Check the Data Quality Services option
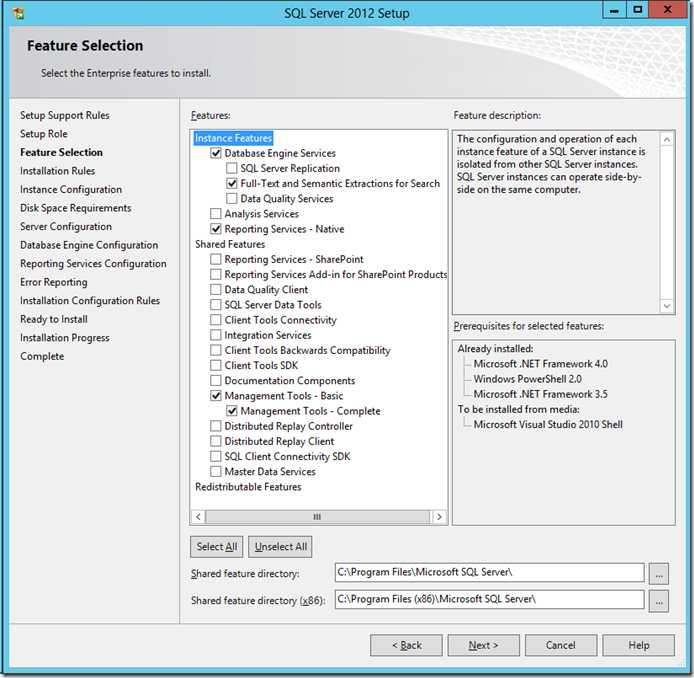The image size is (694, 678). pyautogui.click(x=231, y=198)
